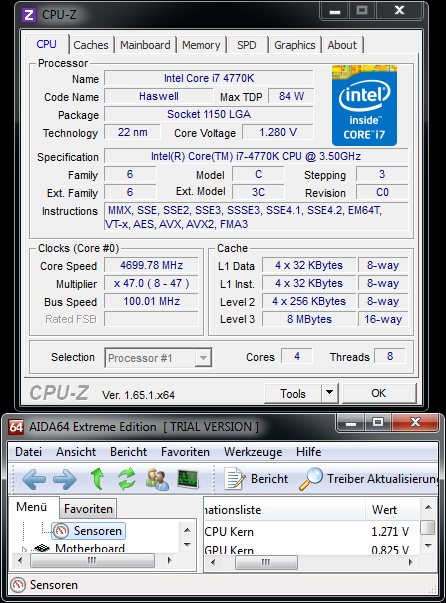Switch to Favoriten tab in AIDA64 sidebar
The height and width of the screenshot is (603, 446).
click(88, 509)
